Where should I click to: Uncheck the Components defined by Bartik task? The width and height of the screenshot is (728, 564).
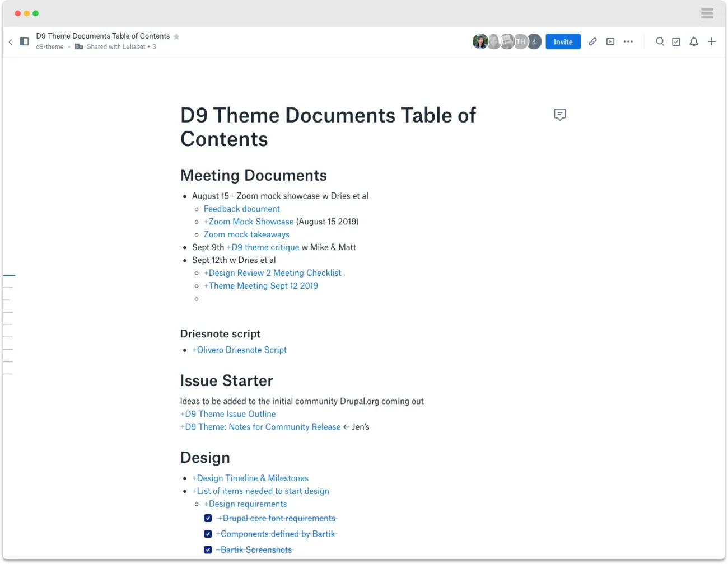click(208, 534)
